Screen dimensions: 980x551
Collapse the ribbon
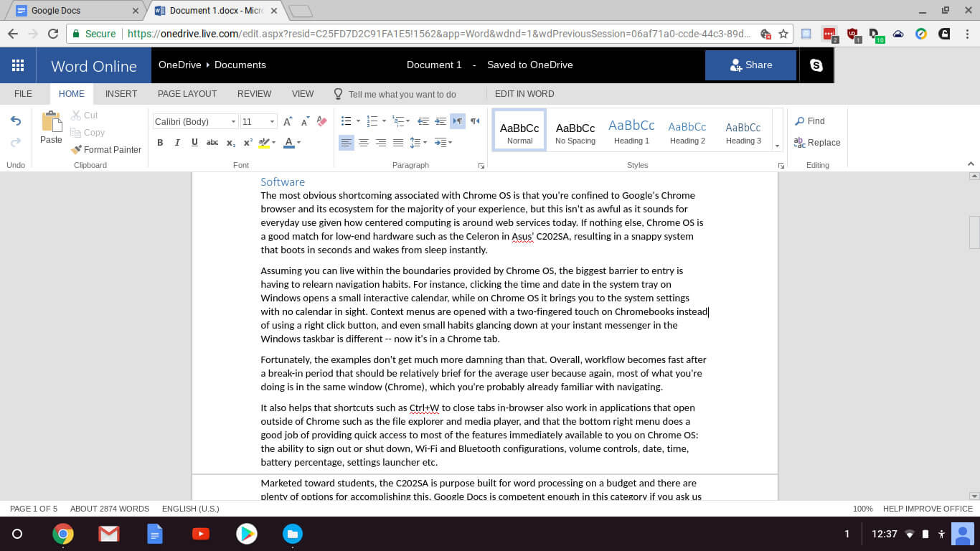[971, 165]
